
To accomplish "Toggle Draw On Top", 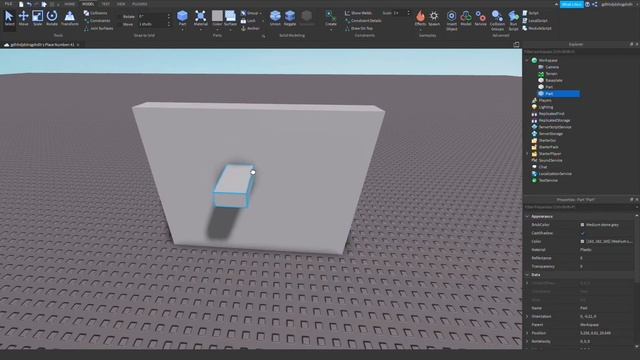I will pyautogui.click(x=359, y=28).
